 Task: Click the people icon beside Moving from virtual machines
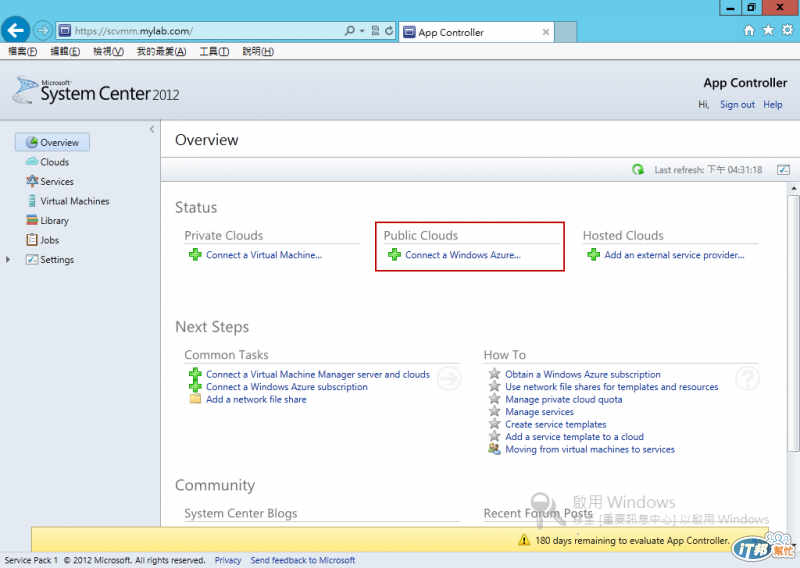[494, 449]
